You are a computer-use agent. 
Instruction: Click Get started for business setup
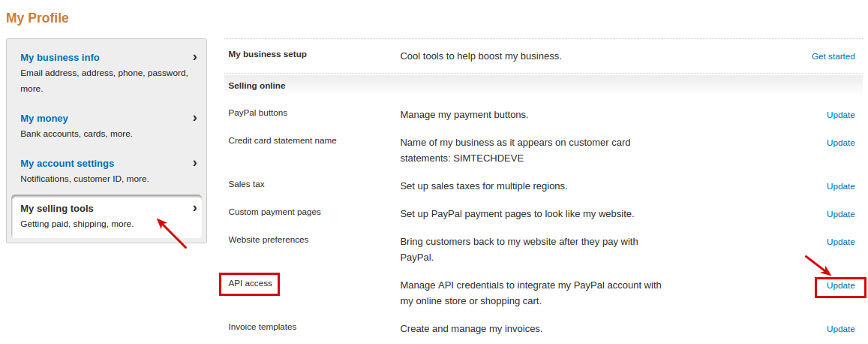click(x=833, y=56)
